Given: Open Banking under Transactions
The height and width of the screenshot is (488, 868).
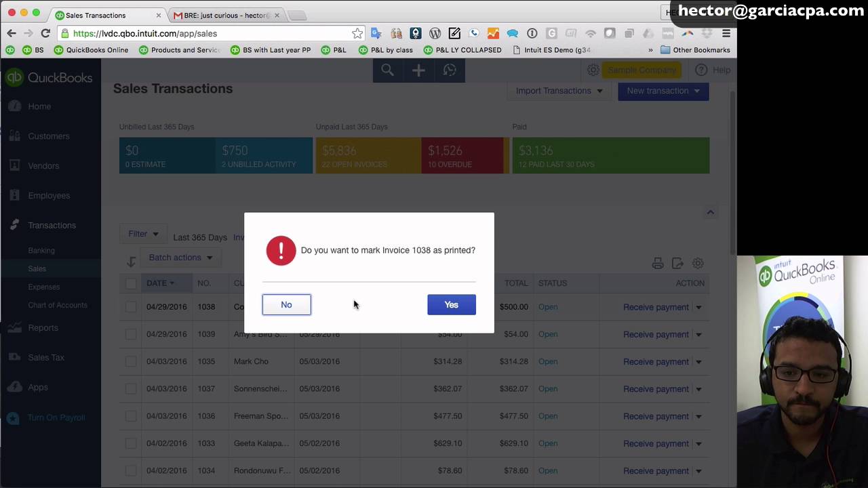Looking at the screenshot, I should point(41,251).
